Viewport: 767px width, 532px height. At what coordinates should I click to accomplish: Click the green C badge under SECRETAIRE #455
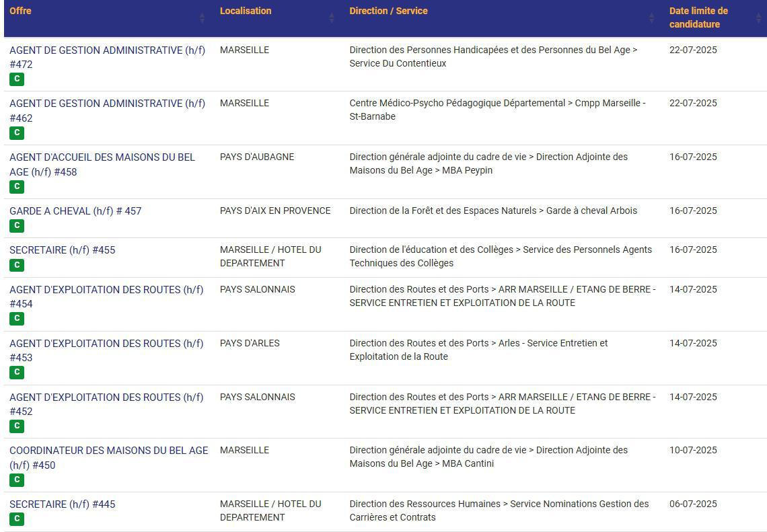point(17,265)
